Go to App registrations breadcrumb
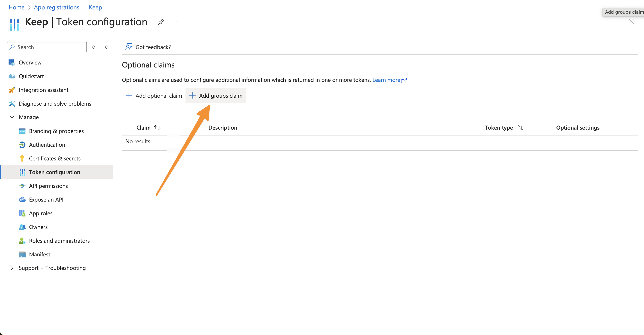644x335 pixels. pos(56,7)
